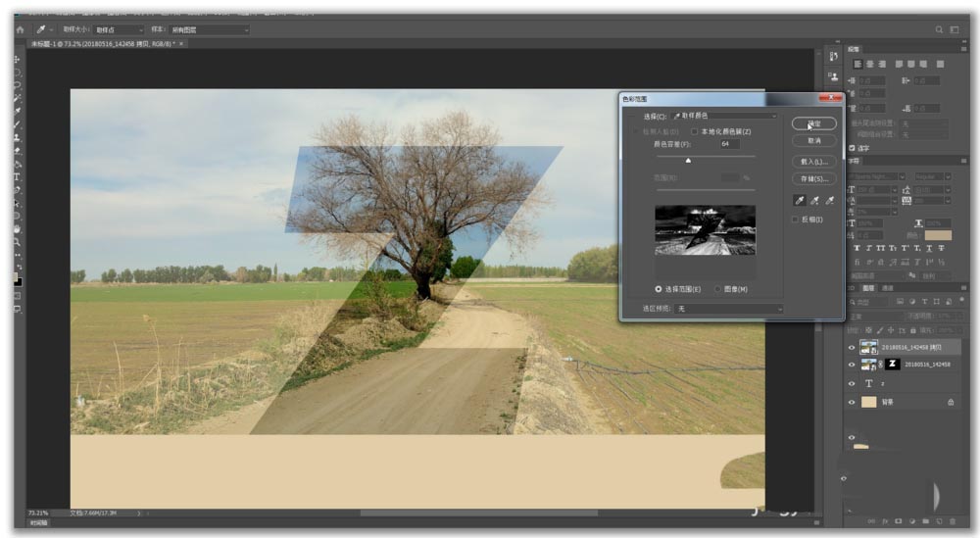Click the Add layer mask icon
The image size is (980, 538).
pos(899,521)
